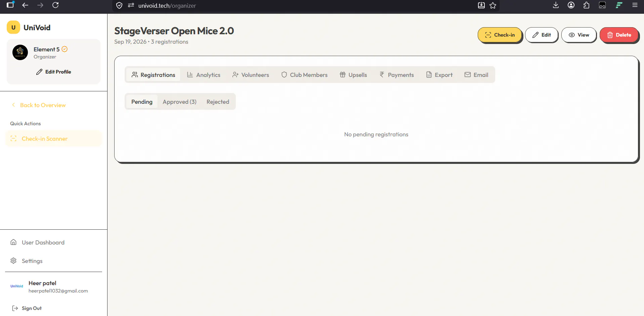Image resolution: width=644 pixels, height=316 pixels.
Task: Click Edit Profile in sidebar
Action: [x=53, y=72]
